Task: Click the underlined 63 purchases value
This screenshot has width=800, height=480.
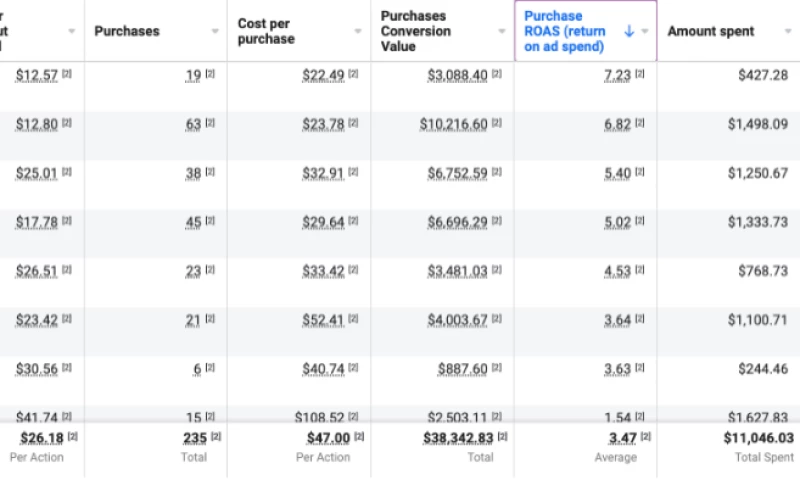Action: [x=193, y=124]
